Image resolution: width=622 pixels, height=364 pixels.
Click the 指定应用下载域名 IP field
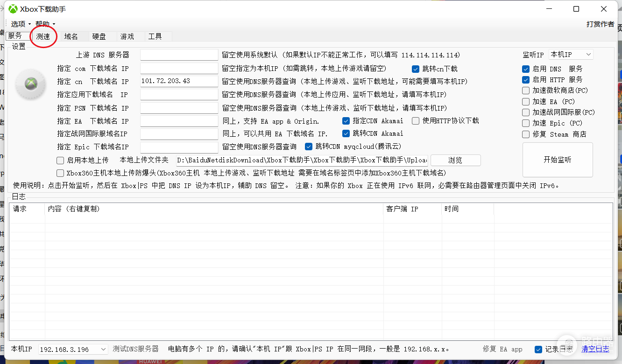point(179,94)
